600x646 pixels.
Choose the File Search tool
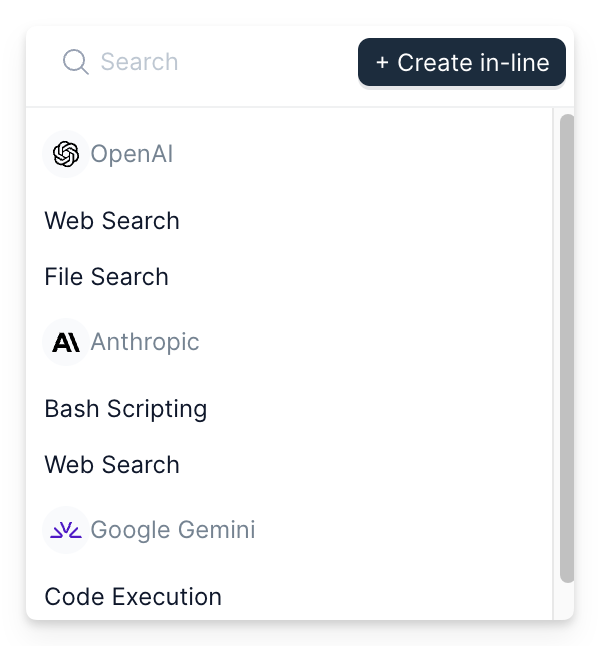[x=106, y=277]
